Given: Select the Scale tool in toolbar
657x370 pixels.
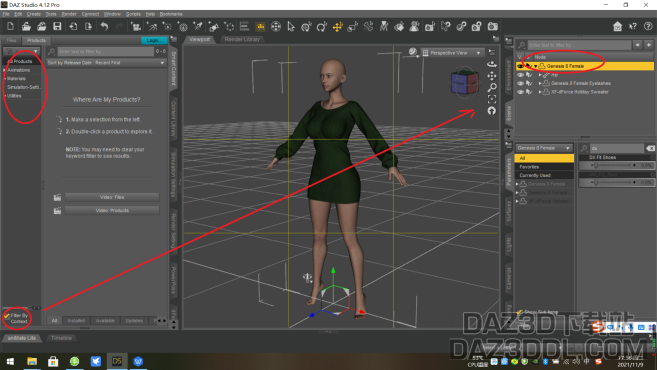Looking at the screenshot, I should (352, 27).
